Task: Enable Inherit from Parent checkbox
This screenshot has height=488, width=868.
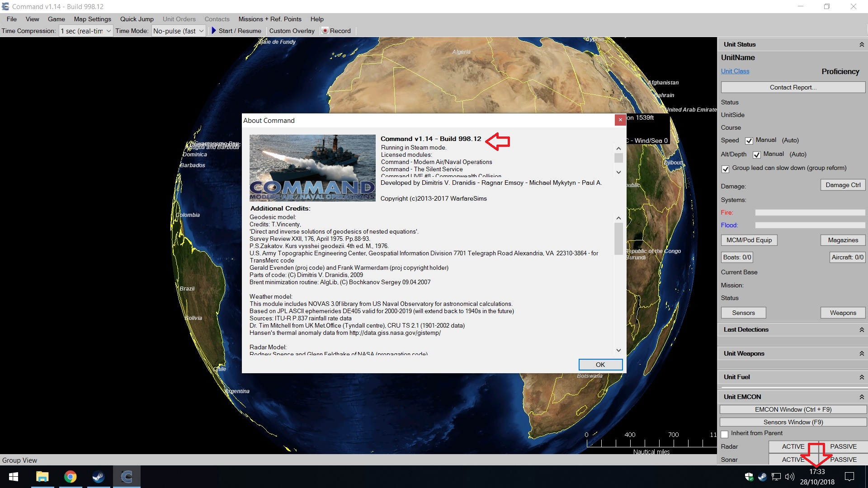Action: pyautogui.click(x=725, y=434)
